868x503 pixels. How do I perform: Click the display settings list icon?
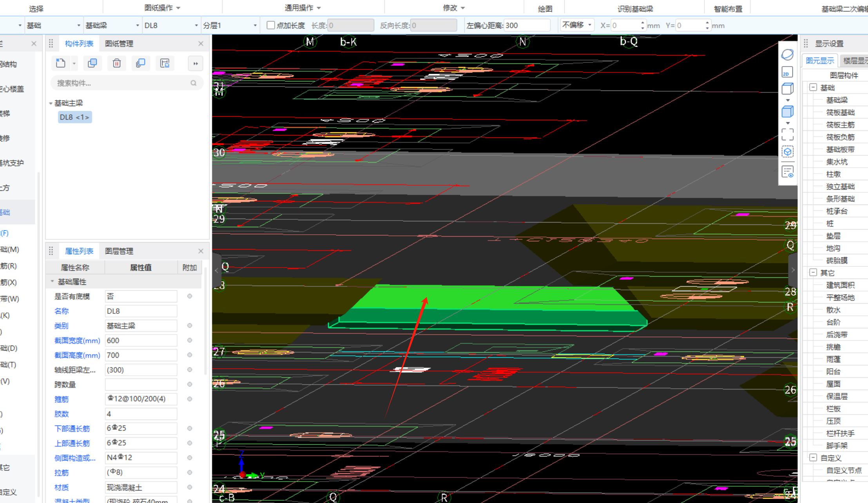point(787,172)
